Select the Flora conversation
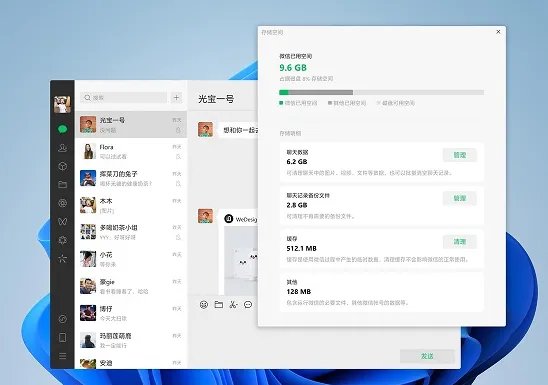This screenshot has height=385, width=548. (131, 151)
